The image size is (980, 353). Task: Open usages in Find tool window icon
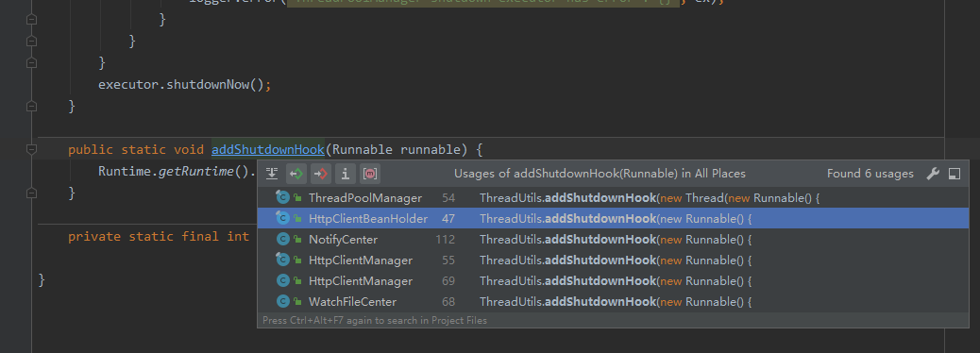(x=955, y=174)
